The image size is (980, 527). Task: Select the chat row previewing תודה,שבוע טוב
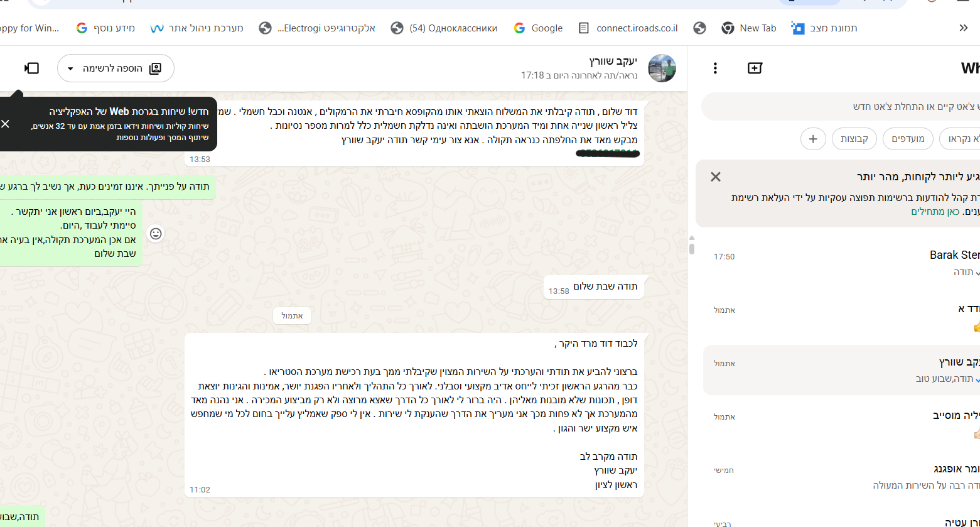point(841,369)
